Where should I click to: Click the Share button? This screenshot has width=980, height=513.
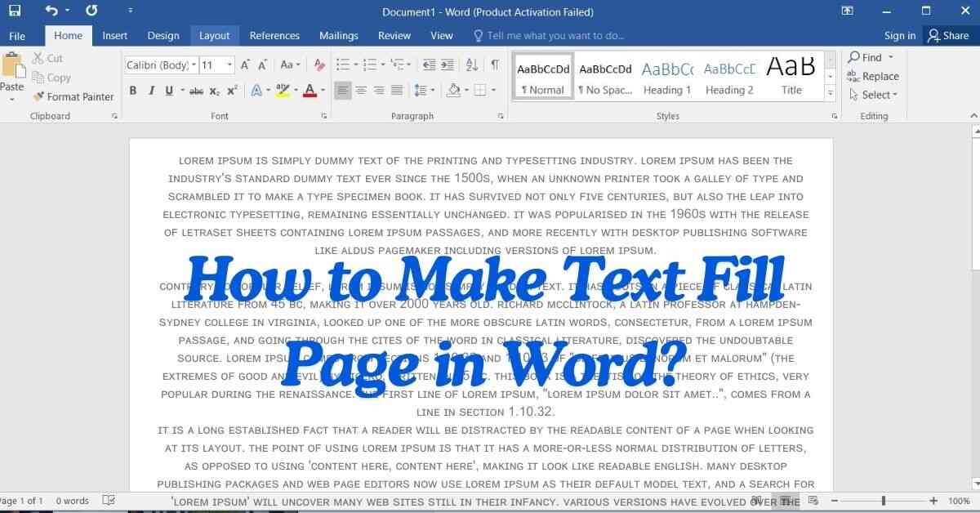pos(947,36)
